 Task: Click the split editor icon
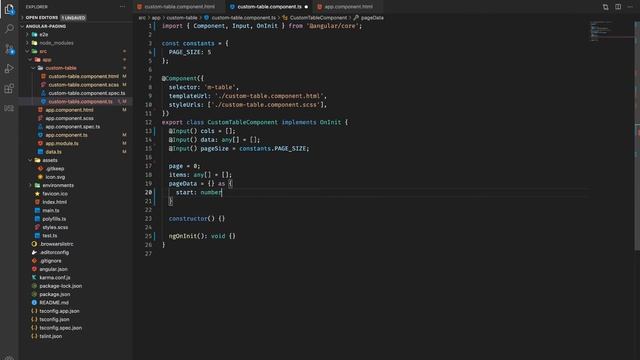pyautogui.click(x=618, y=7)
